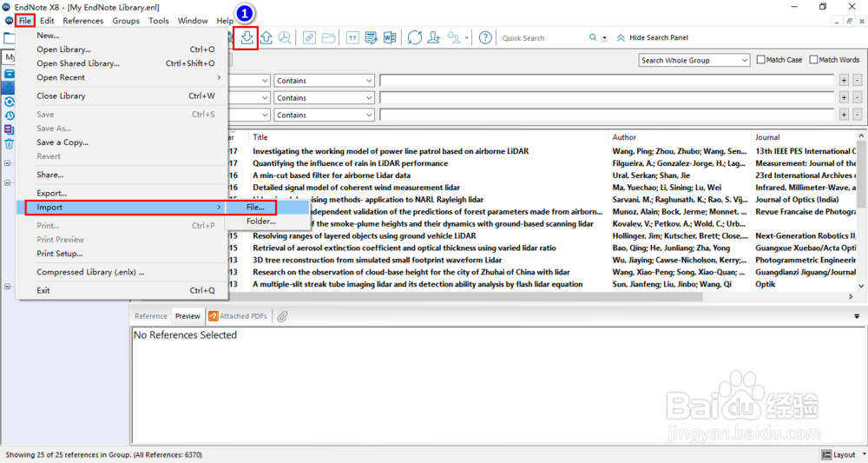Click the EndNote app icon left of File
868x463 pixels.
[x=9, y=21]
